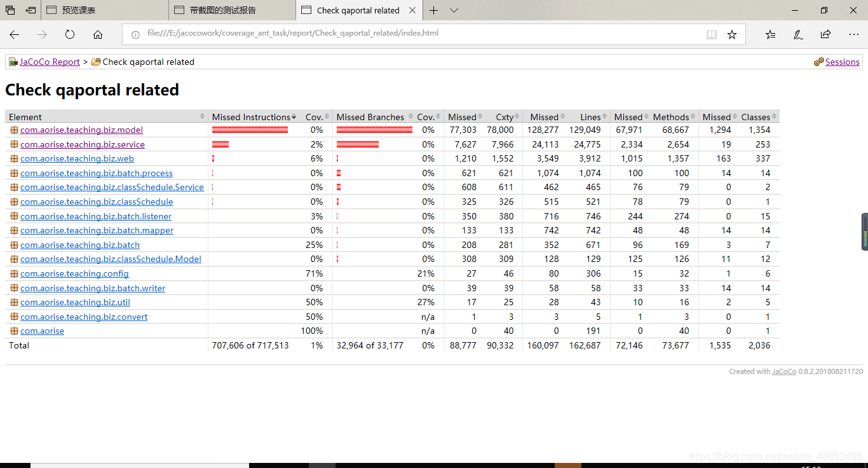Click the package icon beside com.aorise.teaching.biz.model

coord(14,130)
